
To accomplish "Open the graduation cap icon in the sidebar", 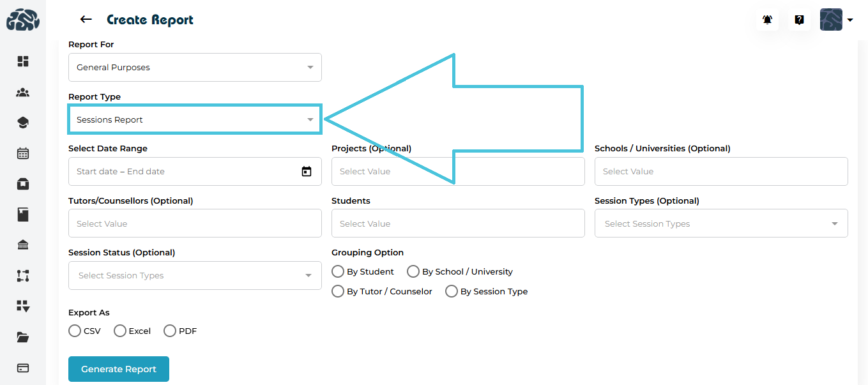I will coord(23,123).
